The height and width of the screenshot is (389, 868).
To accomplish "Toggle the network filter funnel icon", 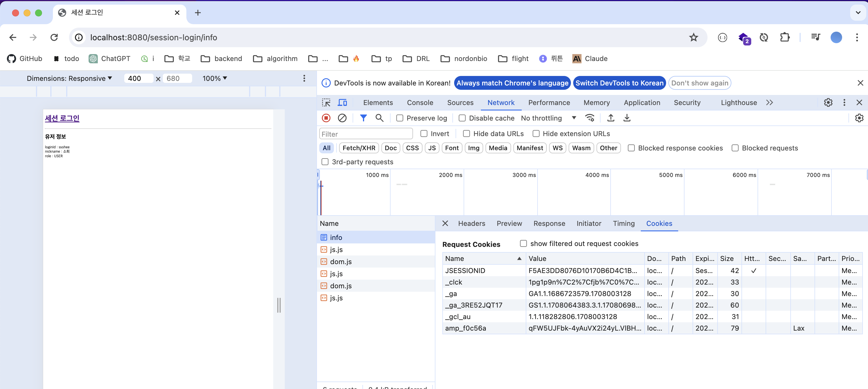I will (x=363, y=118).
